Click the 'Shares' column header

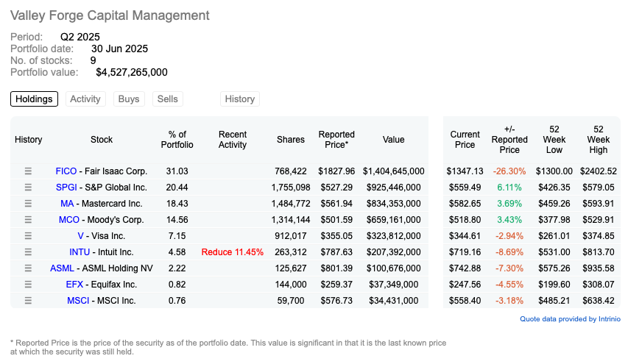click(291, 140)
